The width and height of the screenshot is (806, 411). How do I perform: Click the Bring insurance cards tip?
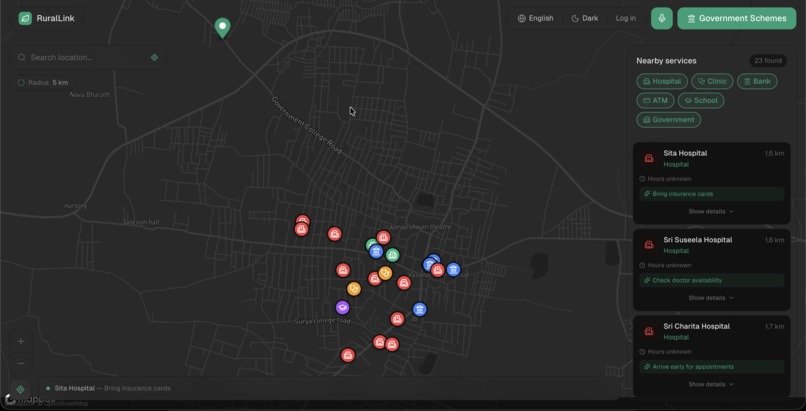[711, 194]
